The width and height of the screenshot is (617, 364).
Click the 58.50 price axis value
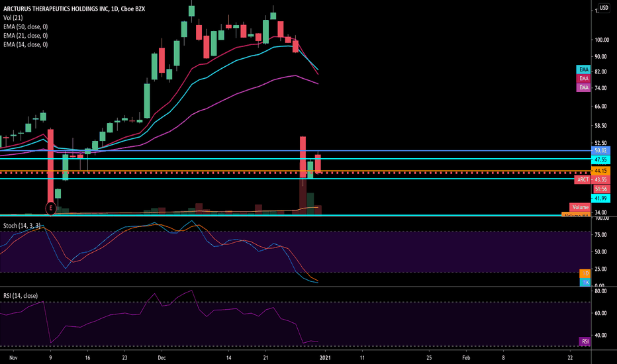point(600,126)
